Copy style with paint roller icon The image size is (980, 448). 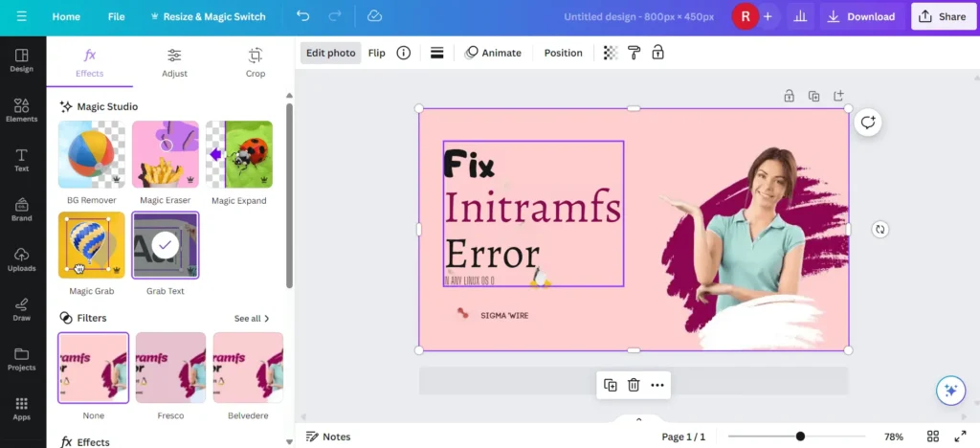(634, 53)
